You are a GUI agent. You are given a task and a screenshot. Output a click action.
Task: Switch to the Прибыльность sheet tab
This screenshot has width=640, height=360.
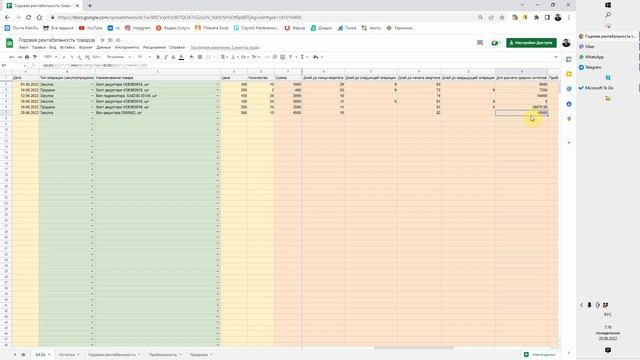pyautogui.click(x=165, y=355)
